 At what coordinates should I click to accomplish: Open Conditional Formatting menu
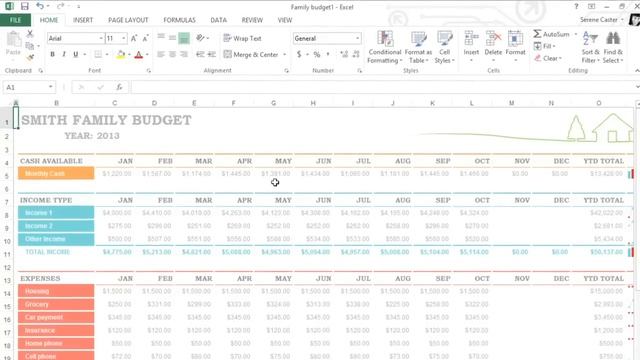pyautogui.click(x=384, y=47)
